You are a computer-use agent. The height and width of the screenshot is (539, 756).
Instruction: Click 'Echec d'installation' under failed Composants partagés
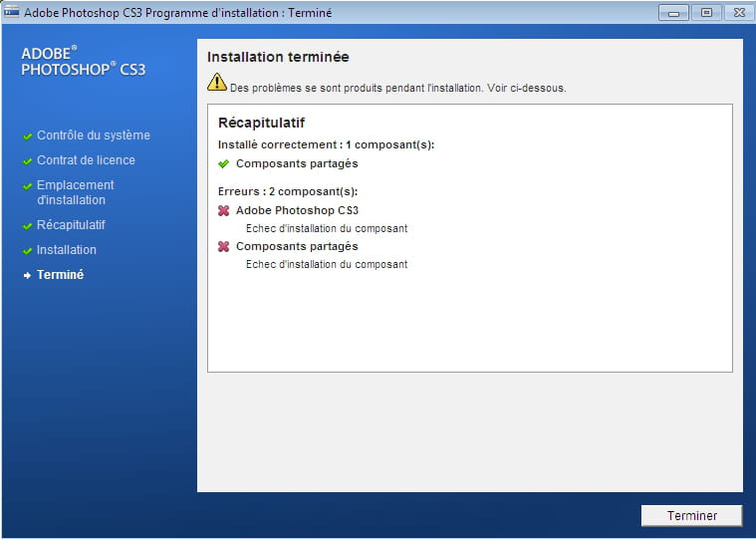(x=327, y=265)
